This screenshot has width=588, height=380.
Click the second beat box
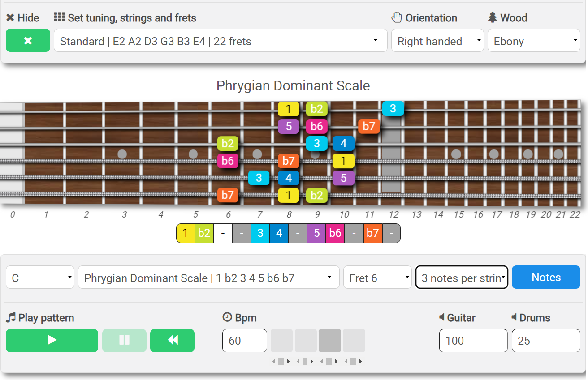click(306, 341)
